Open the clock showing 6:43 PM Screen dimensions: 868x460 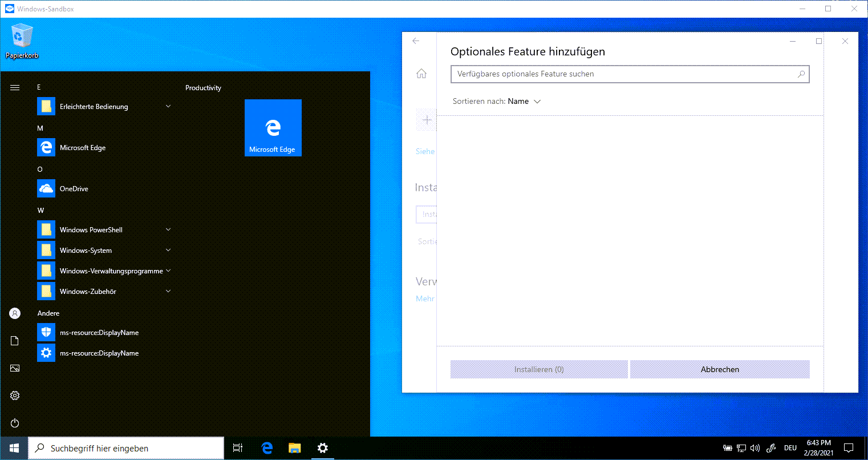819,448
